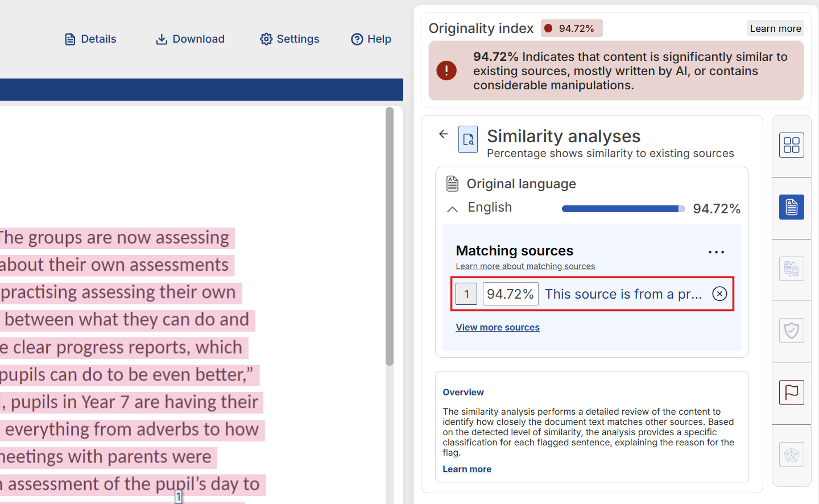This screenshot has width=819, height=504.
Task: Open Learn more about matching sources link
Action: (525, 266)
